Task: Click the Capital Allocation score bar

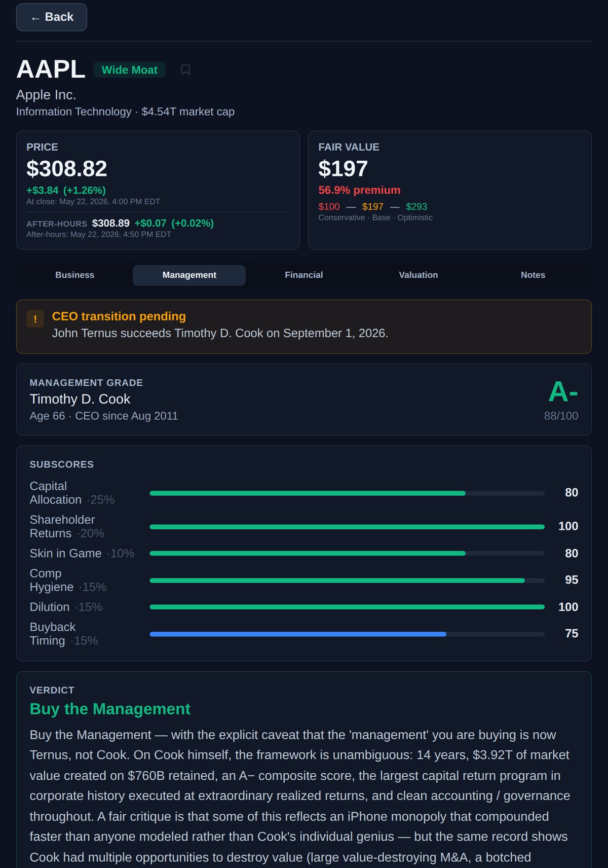Action: click(x=347, y=493)
